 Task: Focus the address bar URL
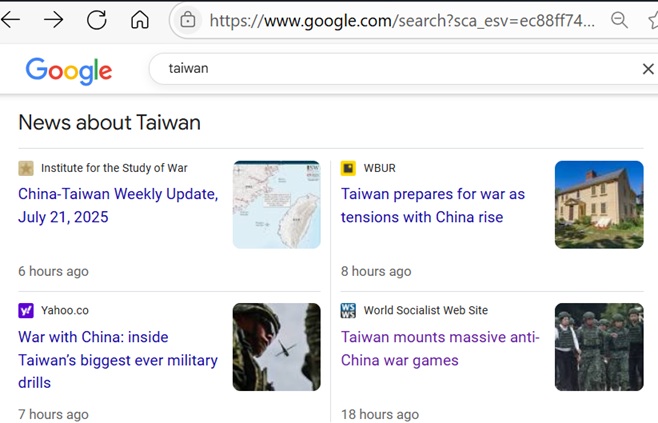tap(402, 20)
